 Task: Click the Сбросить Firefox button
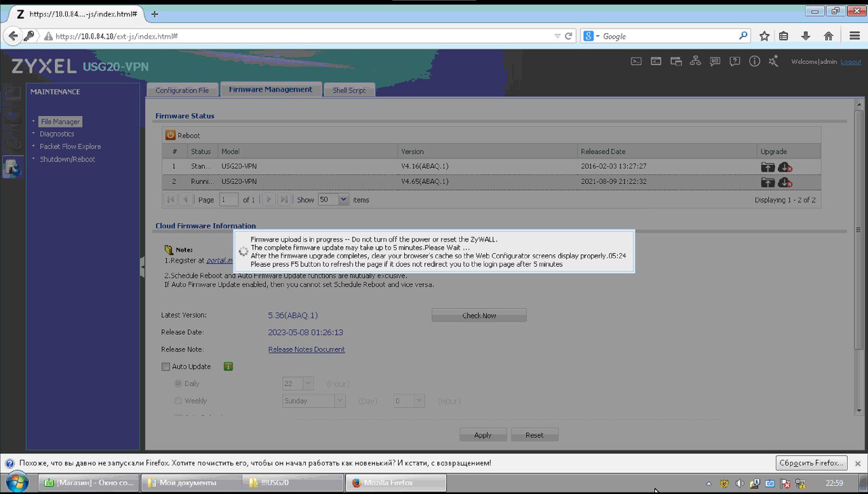point(812,463)
